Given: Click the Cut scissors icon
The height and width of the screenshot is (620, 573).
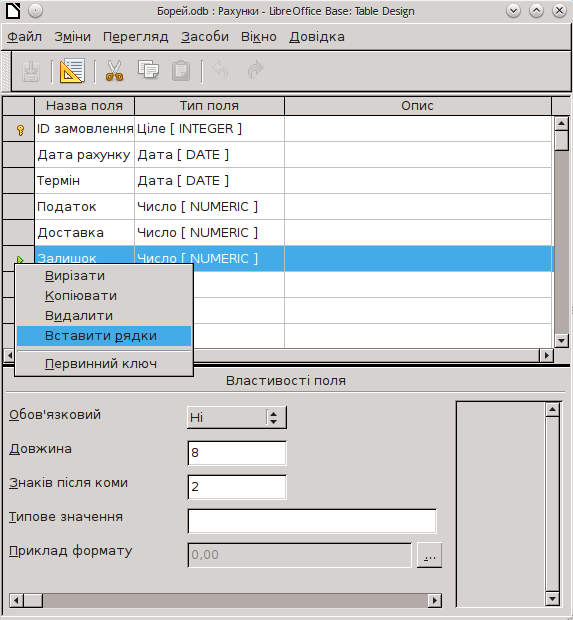Looking at the screenshot, I should [114, 71].
